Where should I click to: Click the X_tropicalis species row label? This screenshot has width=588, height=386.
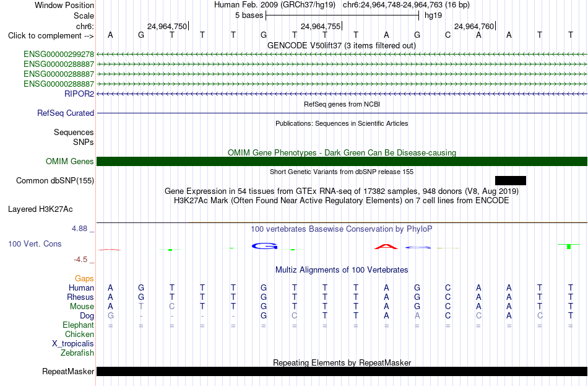pyautogui.click(x=73, y=344)
